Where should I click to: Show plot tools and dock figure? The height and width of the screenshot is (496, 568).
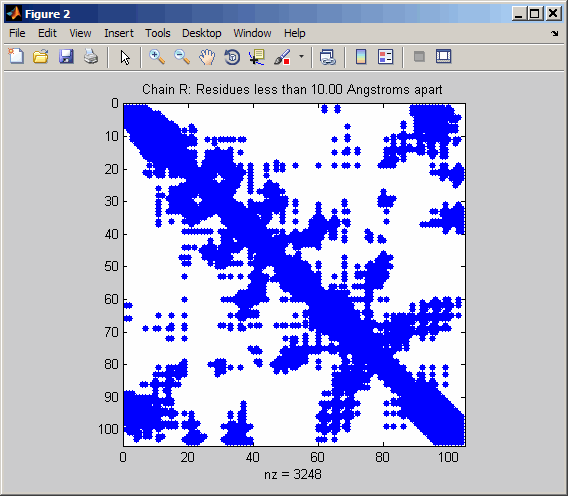click(x=444, y=57)
